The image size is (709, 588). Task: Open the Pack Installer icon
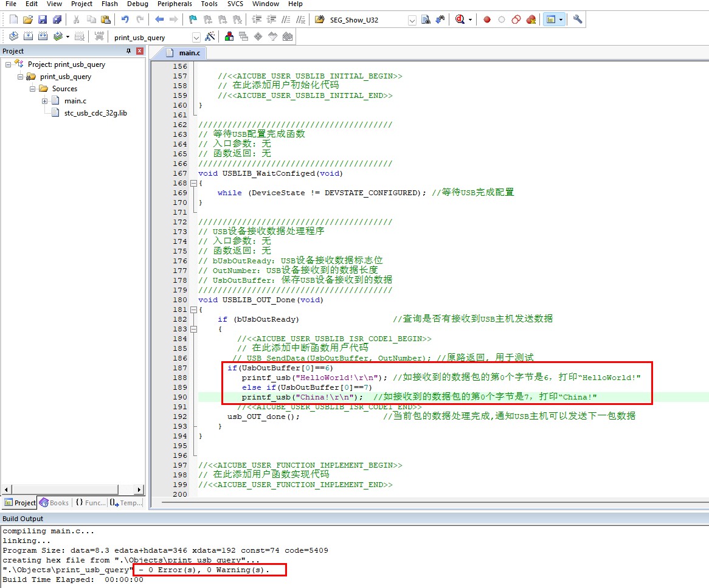[x=288, y=36]
